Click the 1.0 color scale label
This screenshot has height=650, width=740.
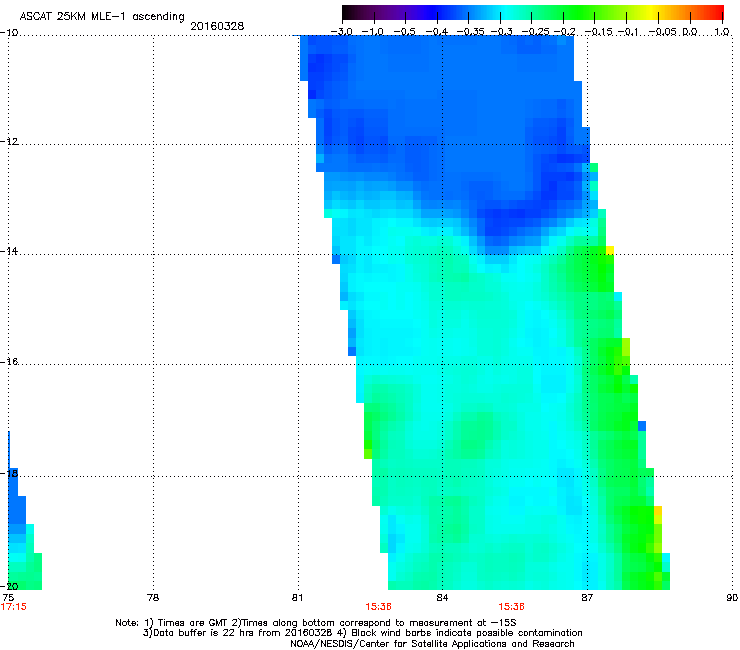click(722, 32)
